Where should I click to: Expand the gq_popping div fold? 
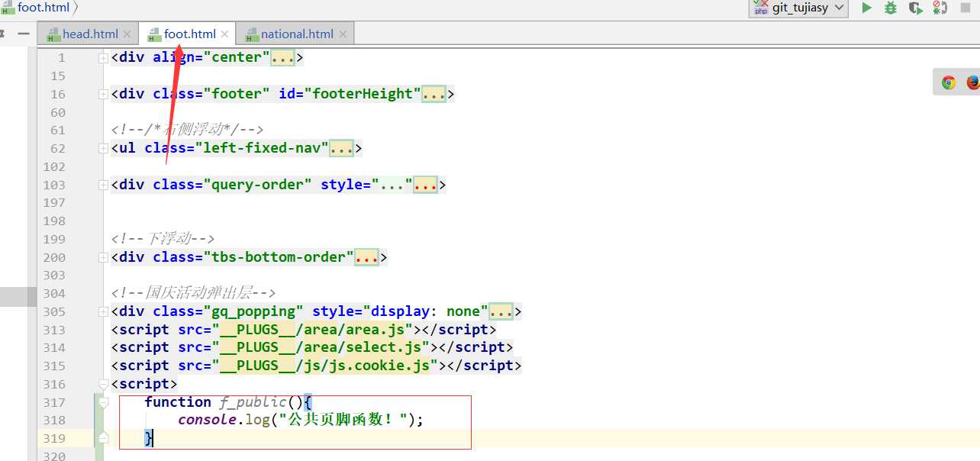[x=103, y=312]
